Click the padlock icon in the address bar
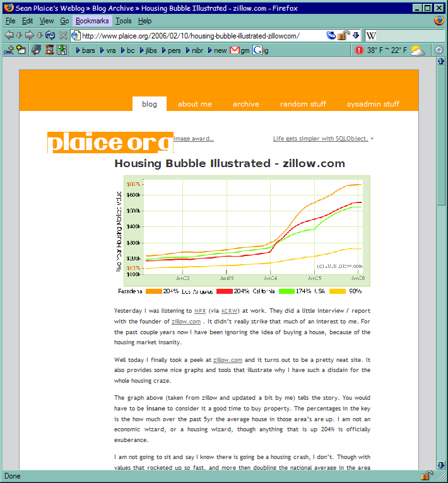Viewport: 448px width, 483px height. (343, 35)
